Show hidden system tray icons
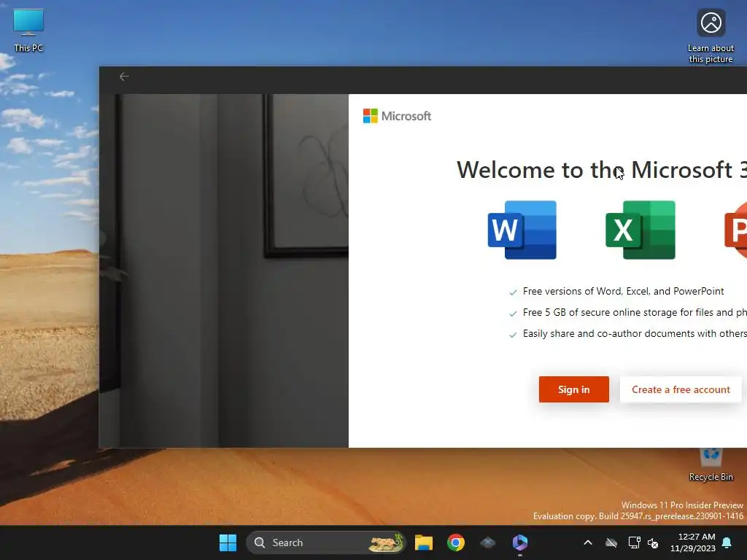Viewport: 747px width, 560px height. pyautogui.click(x=588, y=542)
